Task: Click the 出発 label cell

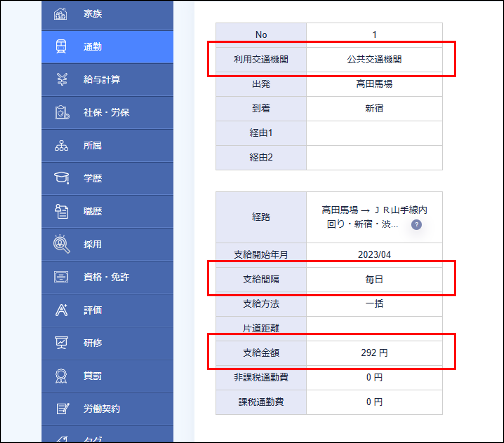Action: [x=261, y=84]
